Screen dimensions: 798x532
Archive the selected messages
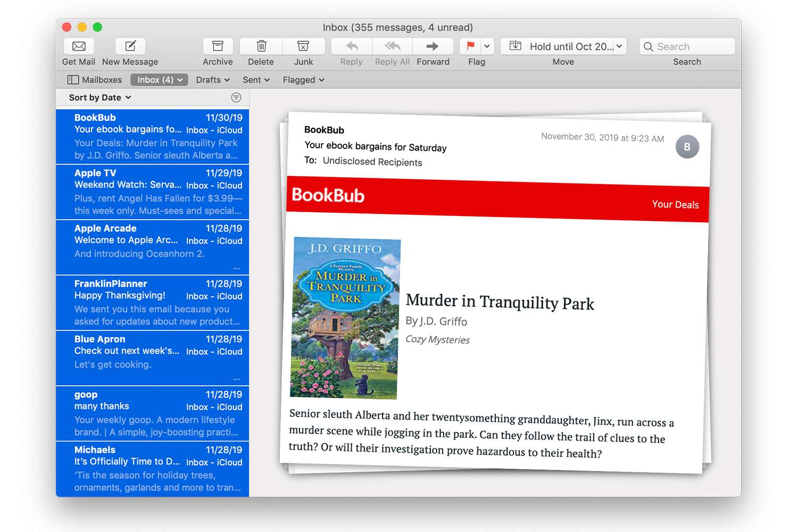click(218, 46)
